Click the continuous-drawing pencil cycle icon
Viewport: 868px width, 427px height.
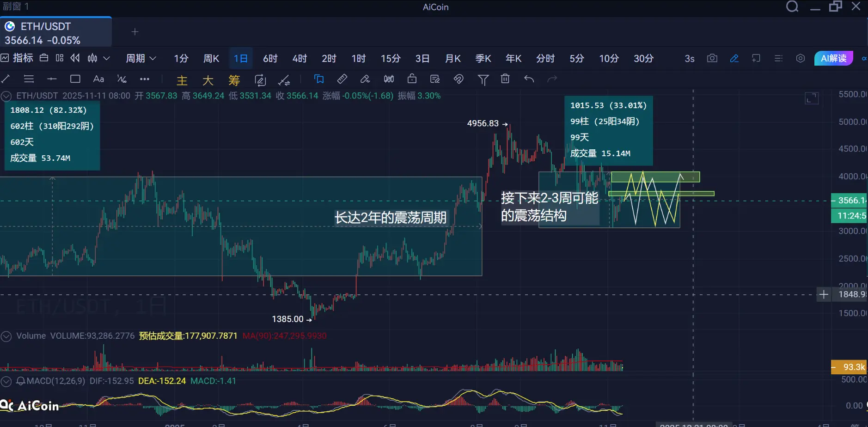(260, 80)
